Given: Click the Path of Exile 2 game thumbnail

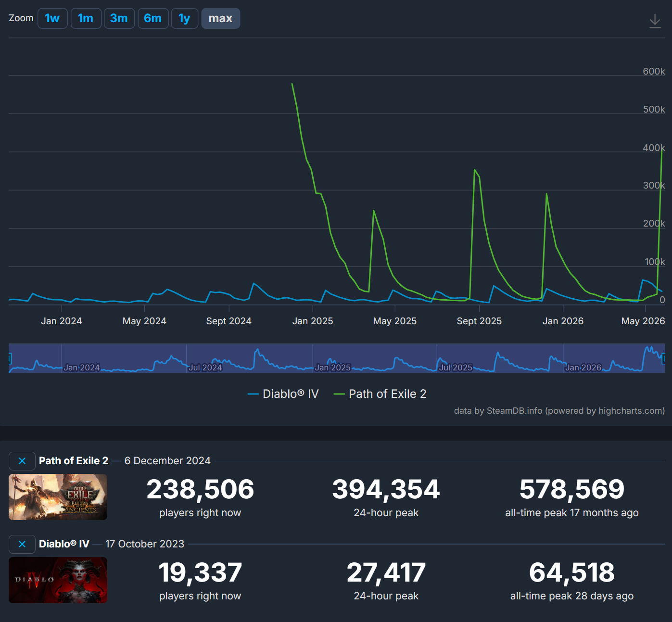Looking at the screenshot, I should pos(58,497).
